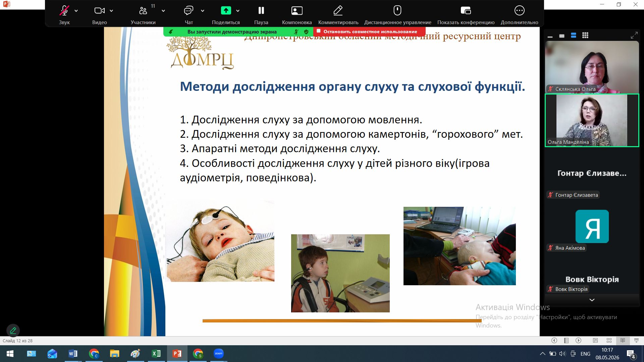Screen dimensions: 644x362
Task: Select Ольга Манделіна video thumbnail
Action: tap(592, 120)
